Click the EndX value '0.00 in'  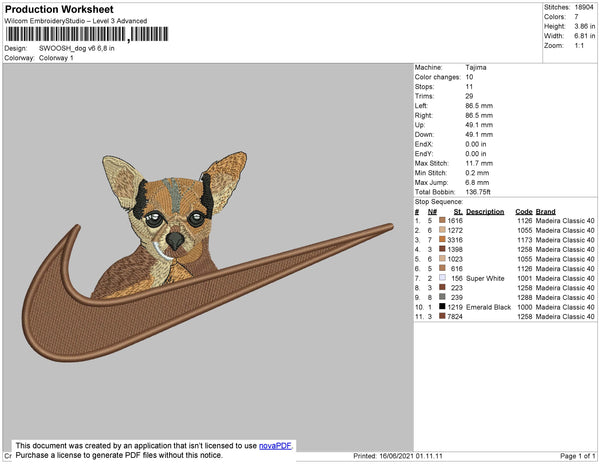pyautogui.click(x=476, y=144)
